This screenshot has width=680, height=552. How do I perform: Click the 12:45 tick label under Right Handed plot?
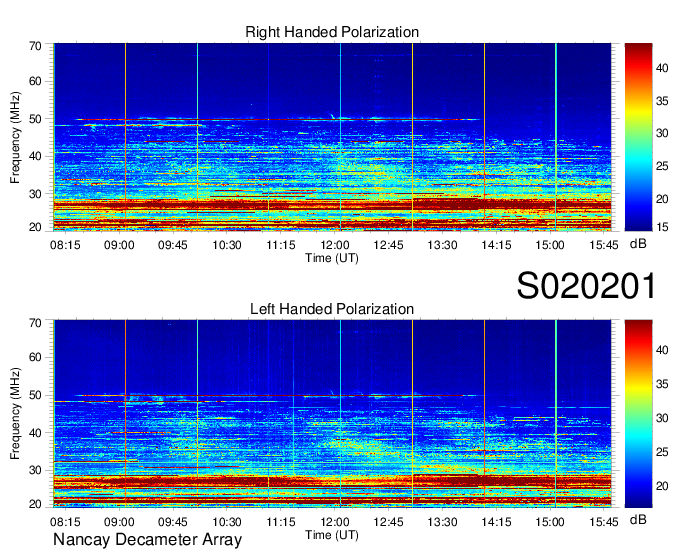click(388, 245)
